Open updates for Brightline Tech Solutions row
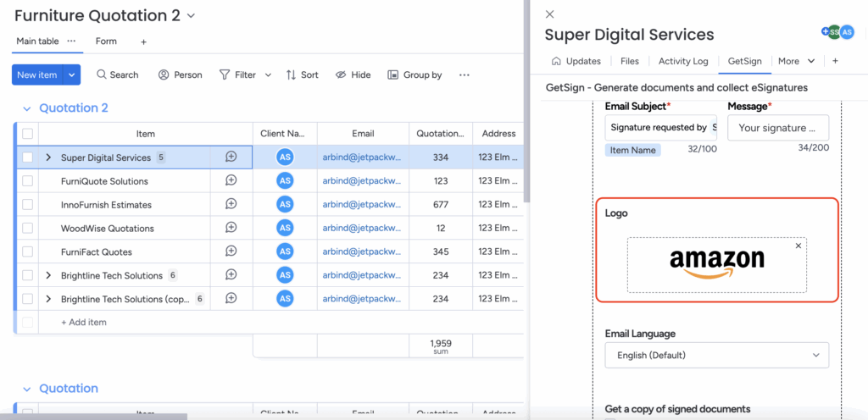 pyautogui.click(x=231, y=275)
